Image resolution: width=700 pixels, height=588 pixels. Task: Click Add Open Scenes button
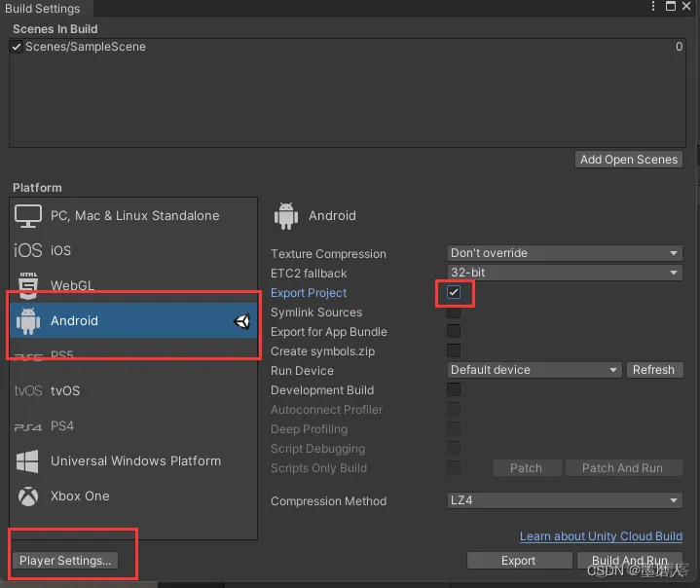(x=629, y=160)
